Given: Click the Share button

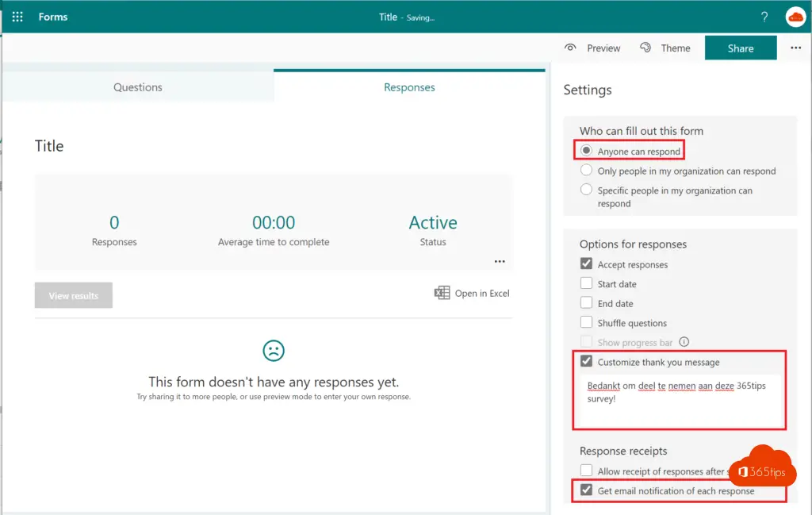Looking at the screenshot, I should (740, 48).
